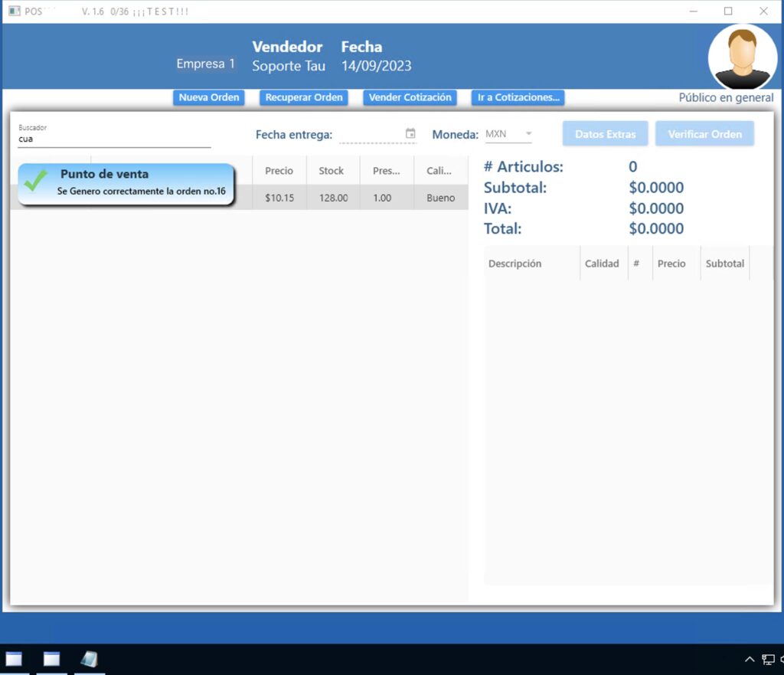Switch to the first taskbar window icon

14,659
